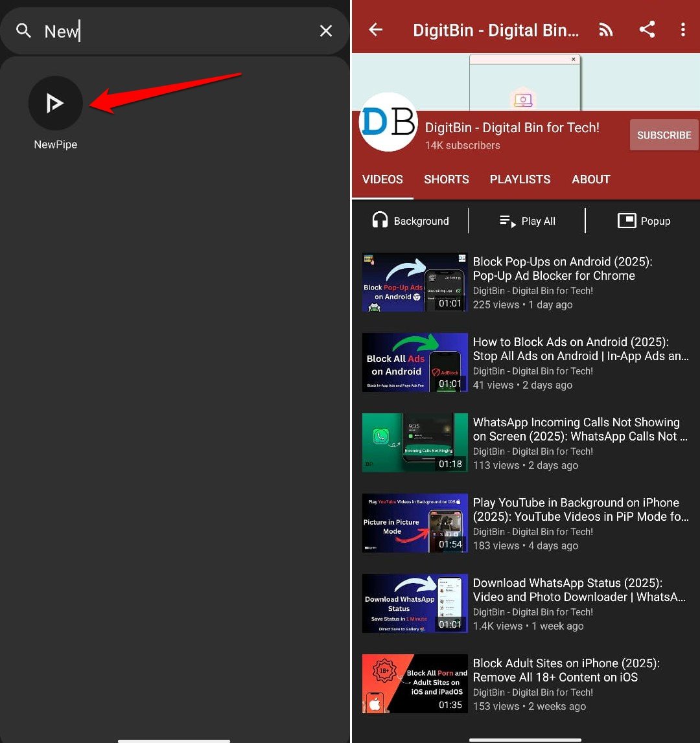
Task: Share the channel via share icon
Action: click(647, 29)
